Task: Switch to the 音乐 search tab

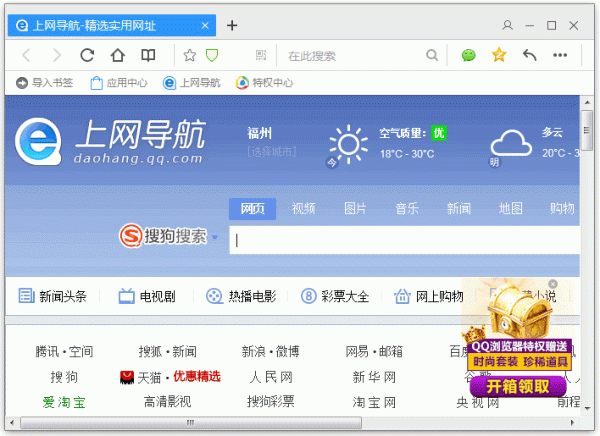Action: pos(407,209)
